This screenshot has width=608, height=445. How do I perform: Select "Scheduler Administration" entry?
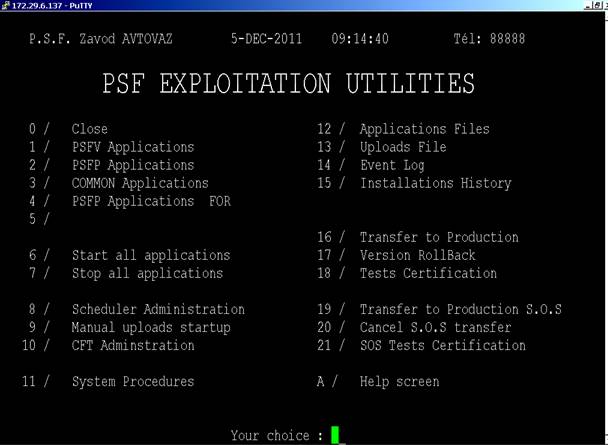tap(158, 309)
